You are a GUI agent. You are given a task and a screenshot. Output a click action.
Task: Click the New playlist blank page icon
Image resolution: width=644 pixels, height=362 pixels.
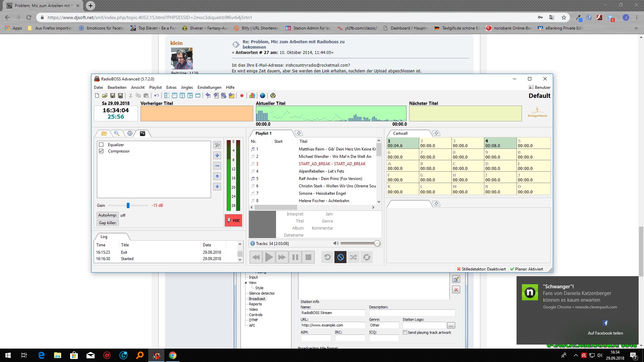[x=97, y=96]
